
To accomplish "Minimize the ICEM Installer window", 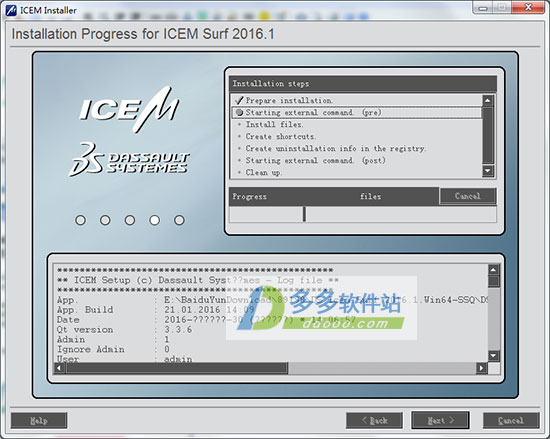I will tap(483, 7).
